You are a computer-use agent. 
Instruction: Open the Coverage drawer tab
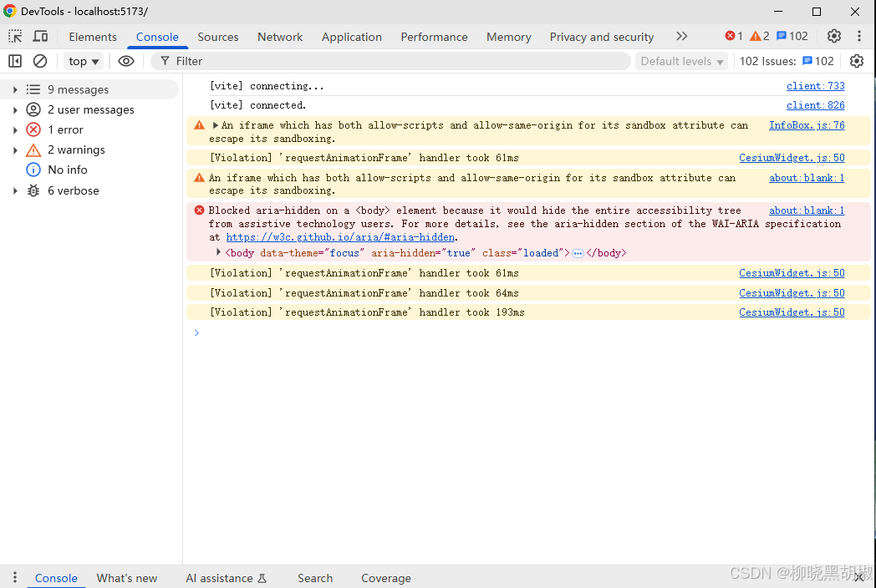point(386,578)
